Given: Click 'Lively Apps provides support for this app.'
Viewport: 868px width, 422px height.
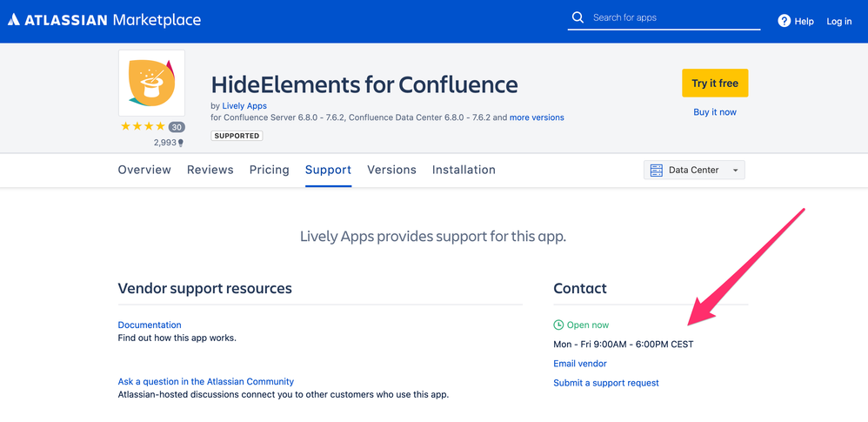Looking at the screenshot, I should click(433, 237).
